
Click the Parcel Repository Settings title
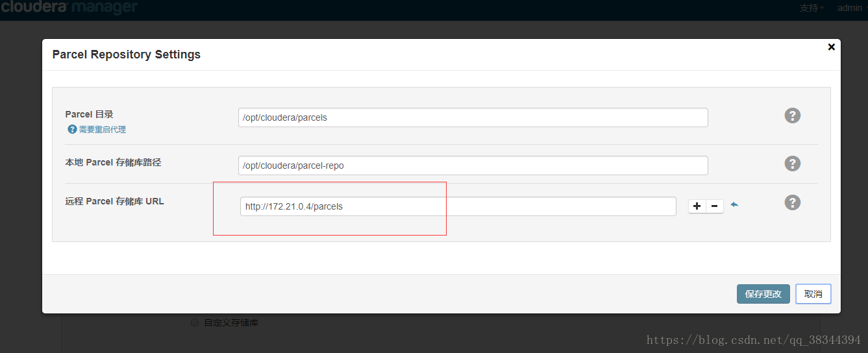point(127,55)
